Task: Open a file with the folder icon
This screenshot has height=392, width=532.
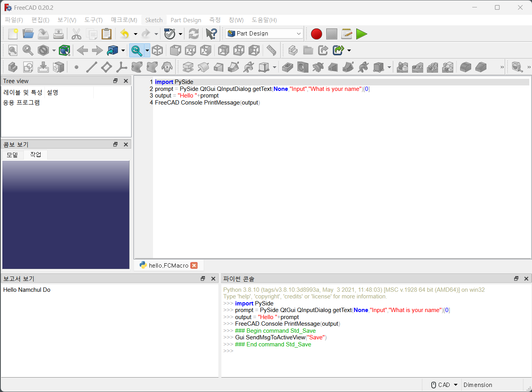Action: tap(28, 34)
